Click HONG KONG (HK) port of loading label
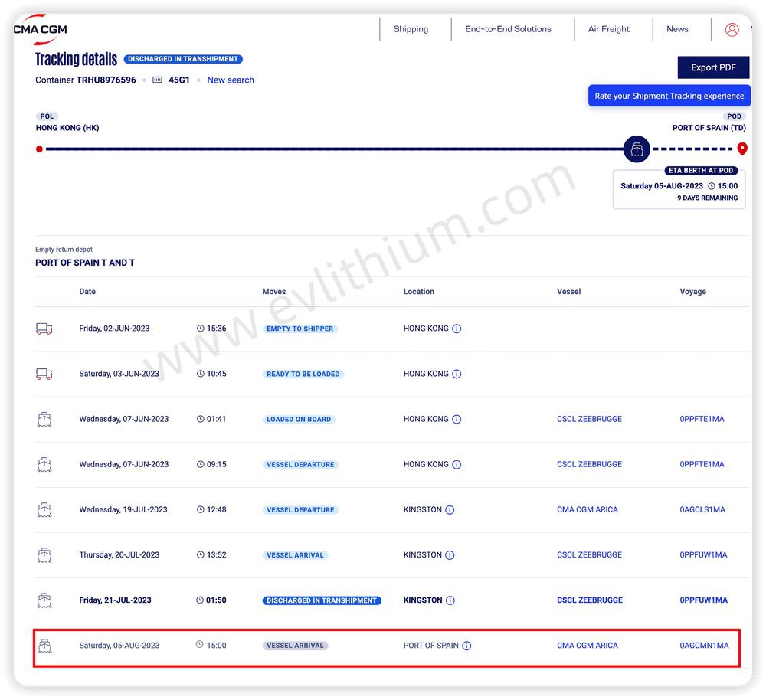Screen dimensions: 766x700 click(67, 128)
